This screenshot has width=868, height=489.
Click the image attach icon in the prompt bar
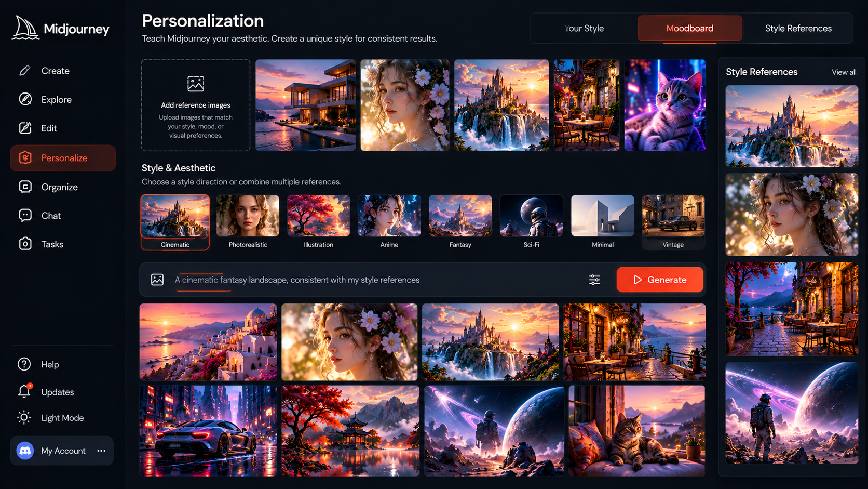[157, 280]
